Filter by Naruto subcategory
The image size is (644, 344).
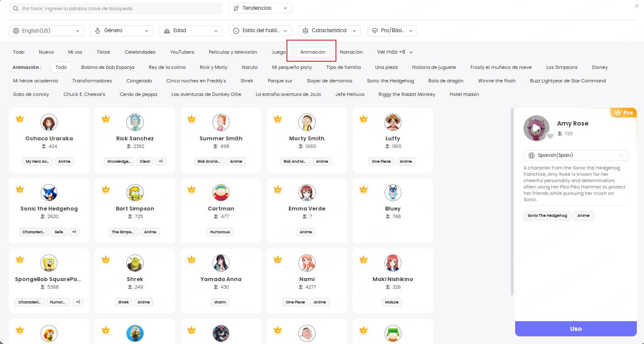click(x=250, y=67)
